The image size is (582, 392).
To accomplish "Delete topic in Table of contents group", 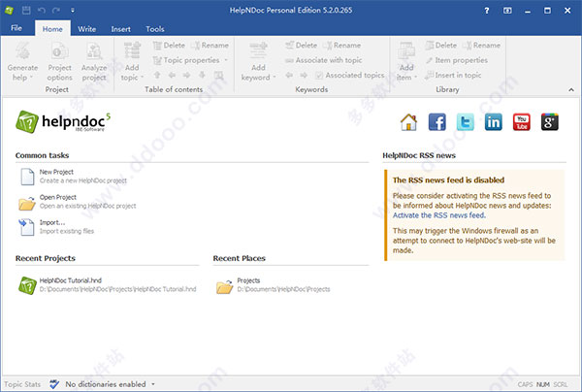I will click(169, 46).
